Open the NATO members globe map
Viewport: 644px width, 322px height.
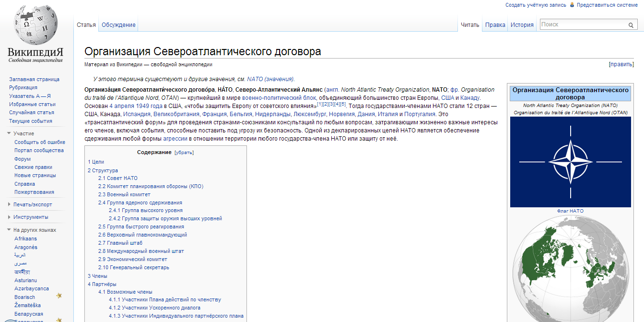571,268
